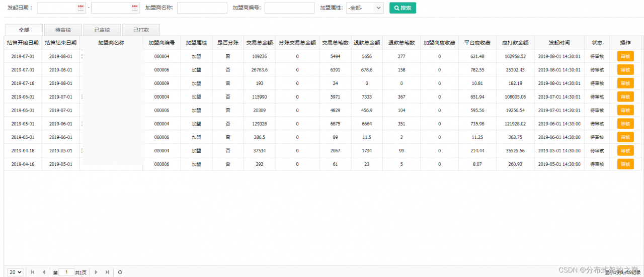The width and height of the screenshot is (644, 277).
Task: Click 审核 for row with amount 121928.02
Action: (x=625, y=124)
